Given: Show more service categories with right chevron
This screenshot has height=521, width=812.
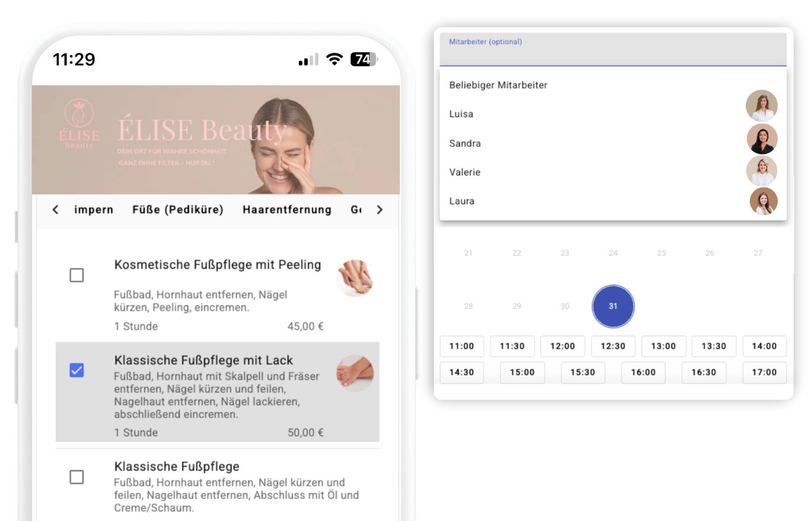Looking at the screenshot, I should click(x=380, y=210).
